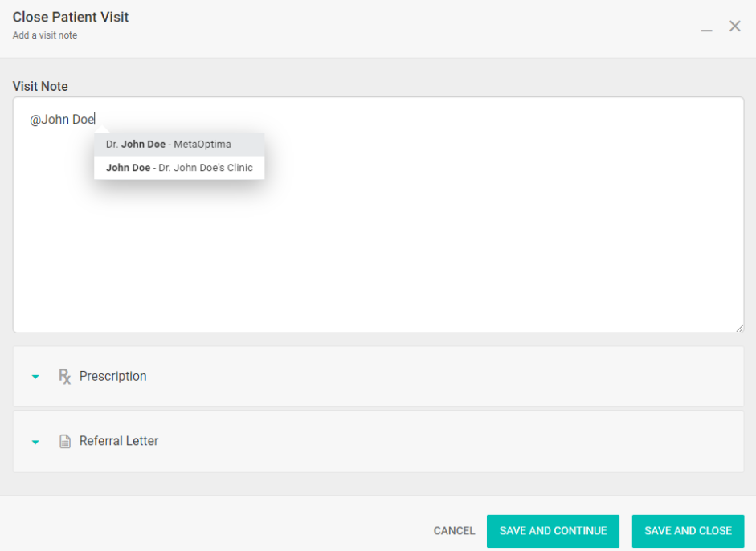
Task: Open the Referral Letter section by its label
Action: pos(119,441)
